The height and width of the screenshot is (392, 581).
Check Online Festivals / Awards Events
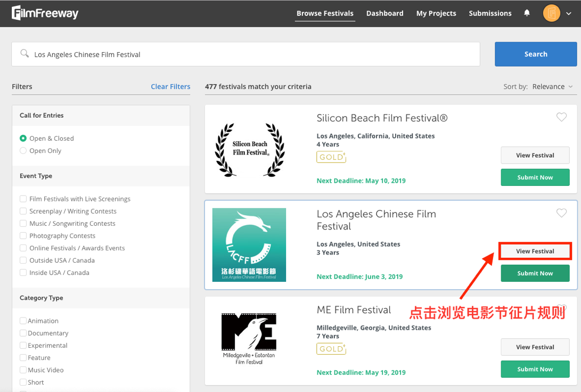point(23,248)
